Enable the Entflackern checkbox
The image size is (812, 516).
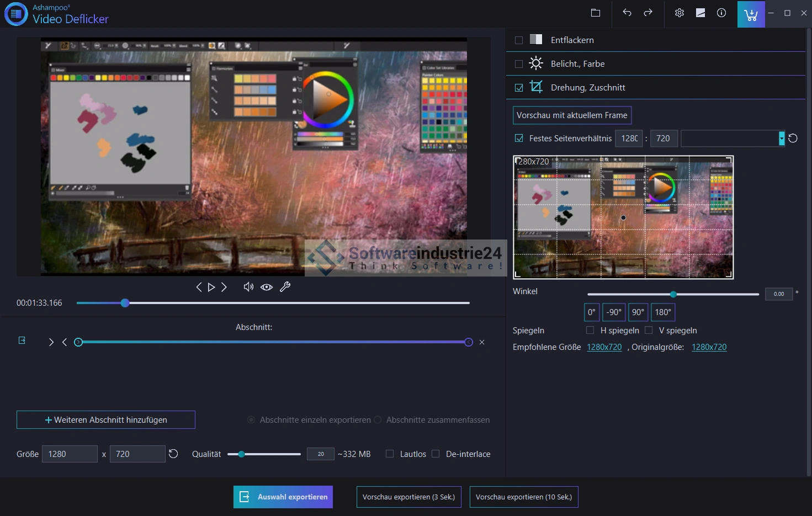[519, 40]
